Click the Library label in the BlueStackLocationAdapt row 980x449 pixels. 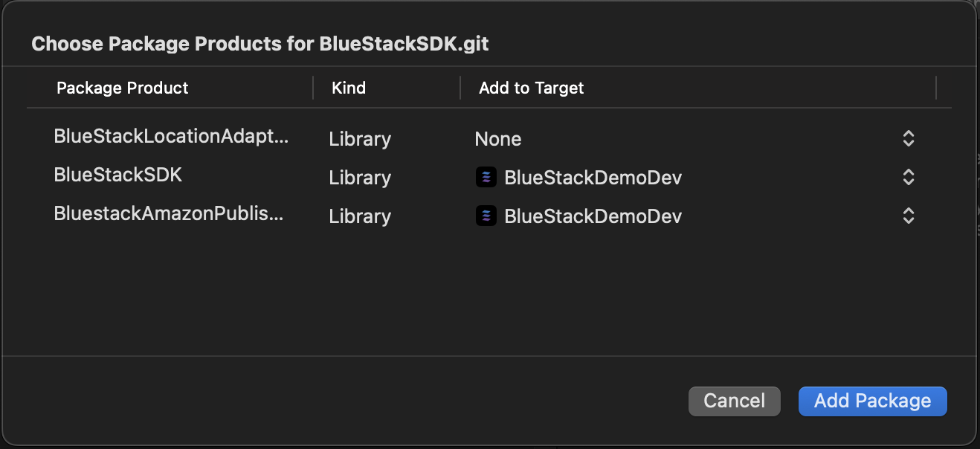(x=359, y=138)
